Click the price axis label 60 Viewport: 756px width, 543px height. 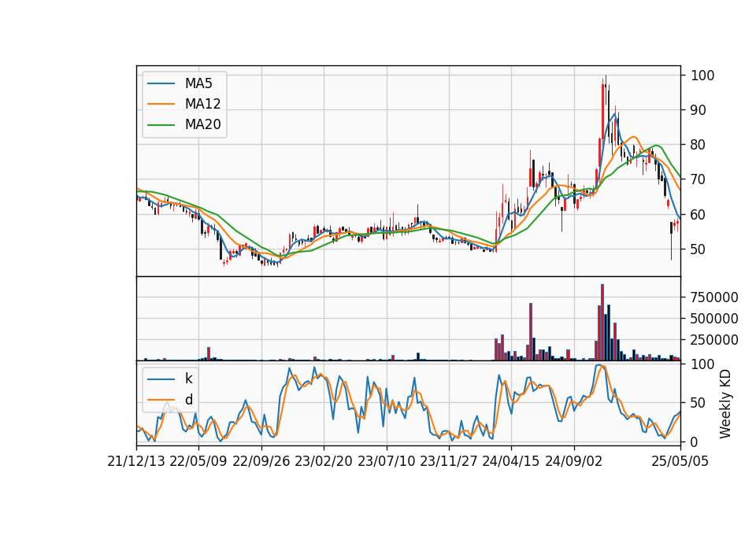coord(699,215)
